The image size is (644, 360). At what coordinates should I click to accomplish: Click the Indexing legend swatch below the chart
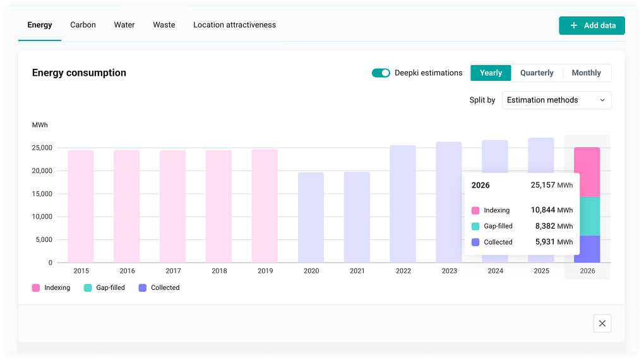pos(36,287)
